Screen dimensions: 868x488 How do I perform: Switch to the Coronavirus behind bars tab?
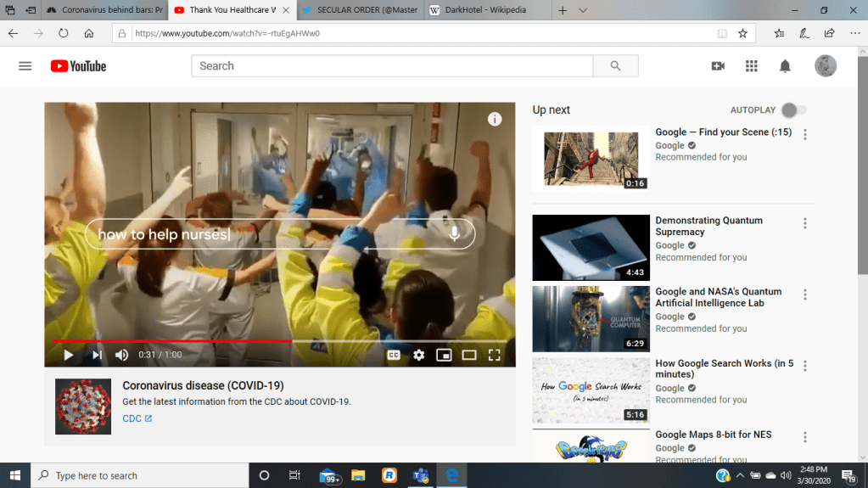tap(102, 10)
